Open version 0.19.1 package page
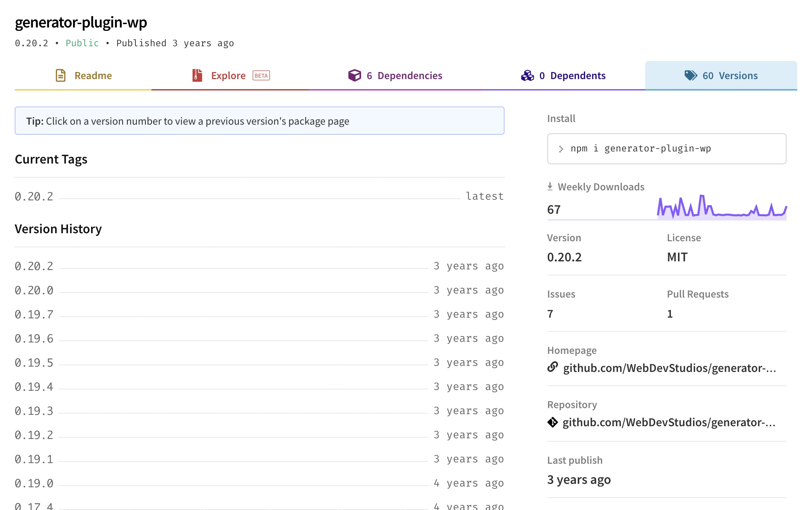Image resolution: width=812 pixels, height=510 pixels. (34, 459)
